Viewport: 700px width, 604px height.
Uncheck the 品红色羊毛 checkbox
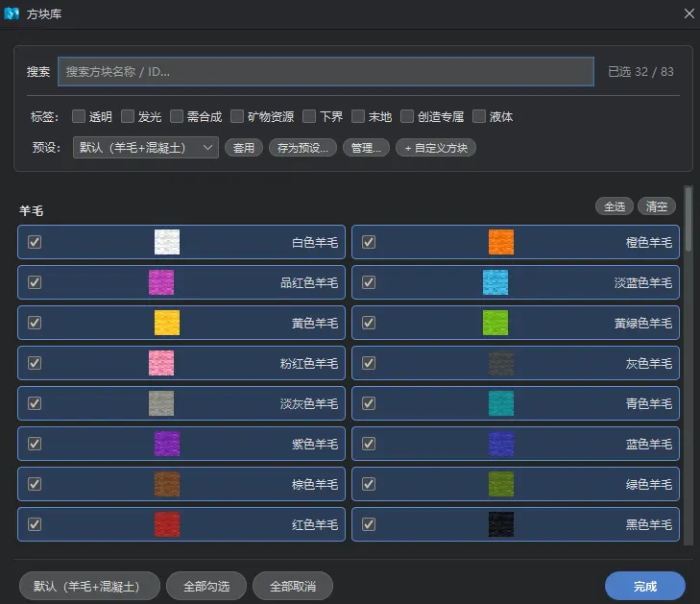tap(35, 282)
